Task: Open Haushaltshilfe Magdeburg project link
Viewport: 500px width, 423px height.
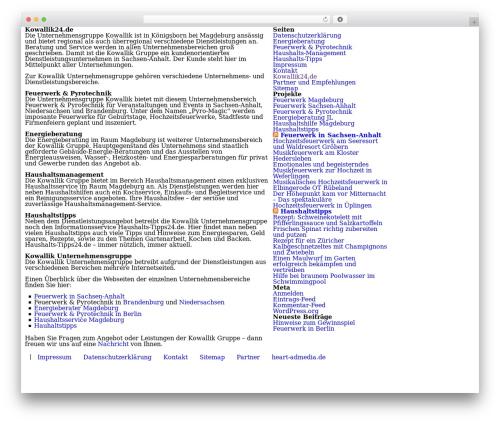Action: coord(314,123)
